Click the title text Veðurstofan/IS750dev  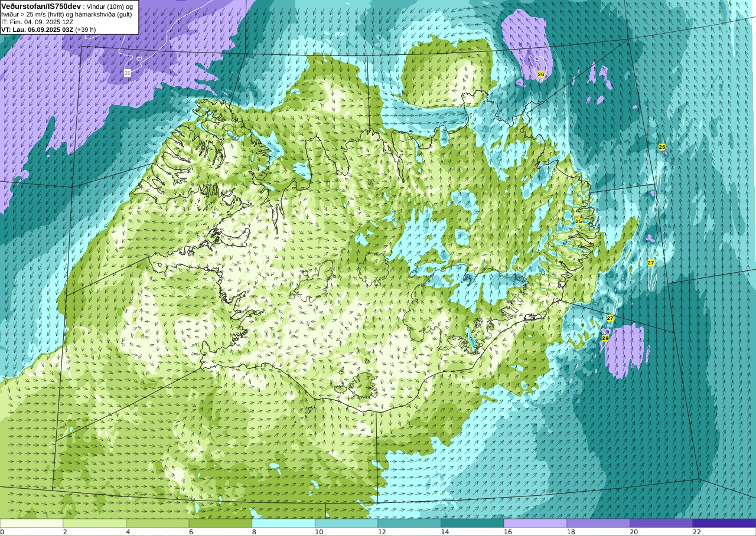[x=41, y=6]
